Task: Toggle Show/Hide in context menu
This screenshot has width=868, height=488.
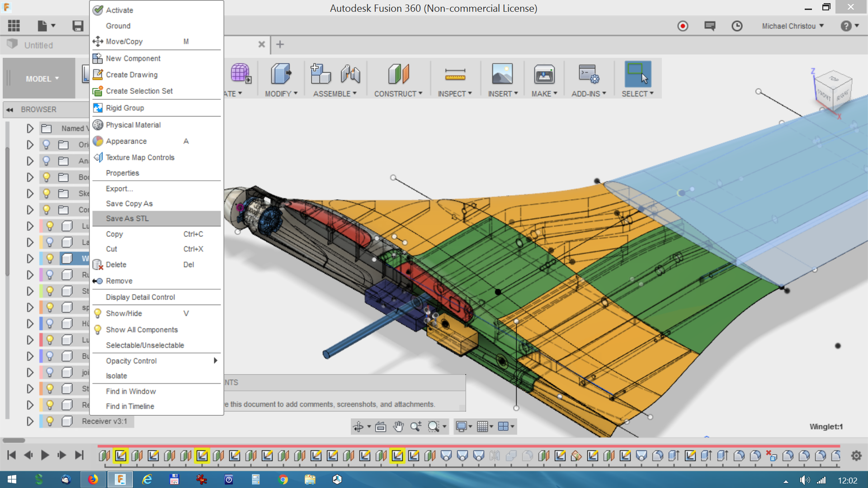Action: tap(124, 314)
